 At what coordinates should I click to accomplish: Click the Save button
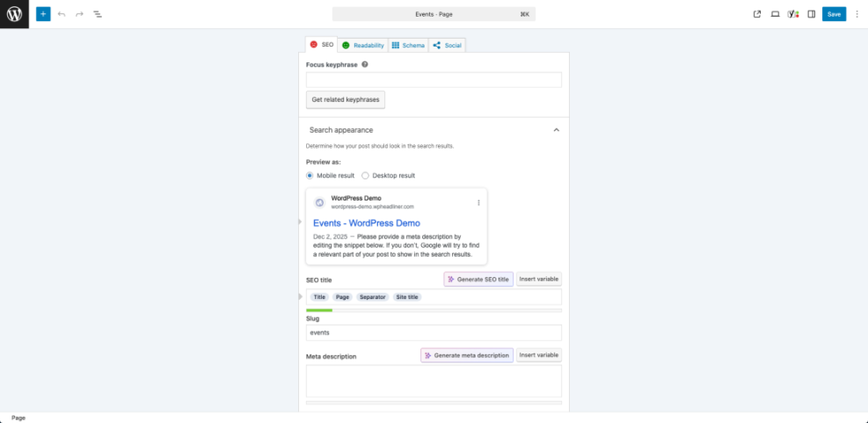834,14
